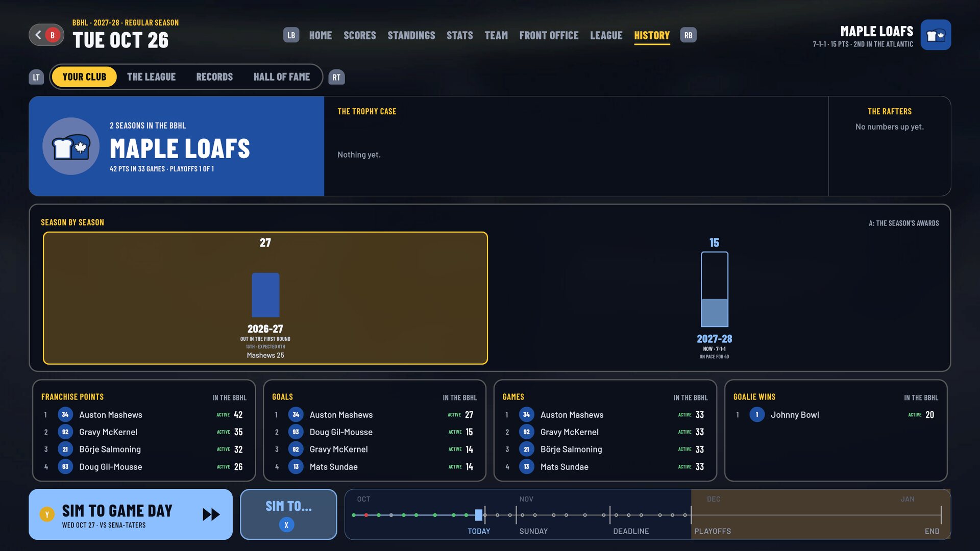Click Mats Sundae badge in Games list
The image size is (980, 551).
tap(527, 467)
